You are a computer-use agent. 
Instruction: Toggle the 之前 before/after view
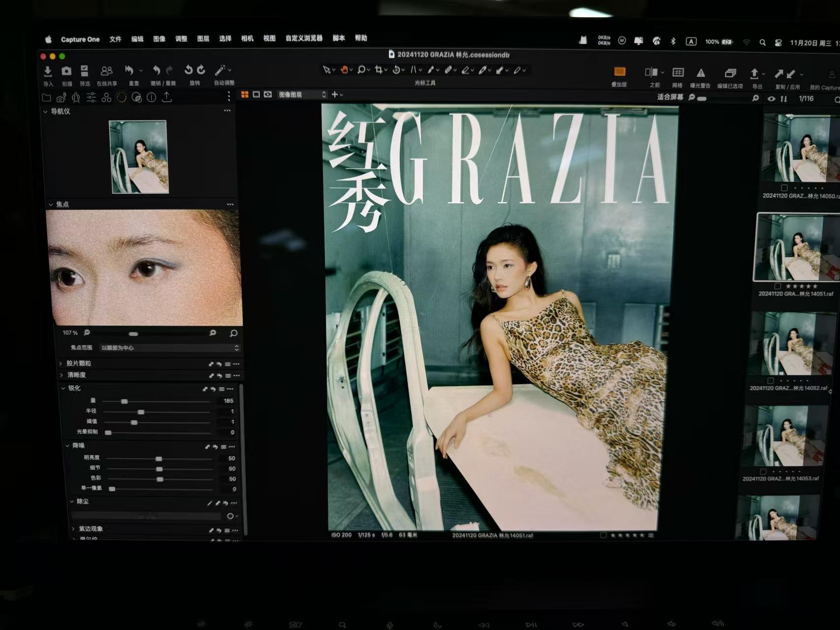coord(651,72)
